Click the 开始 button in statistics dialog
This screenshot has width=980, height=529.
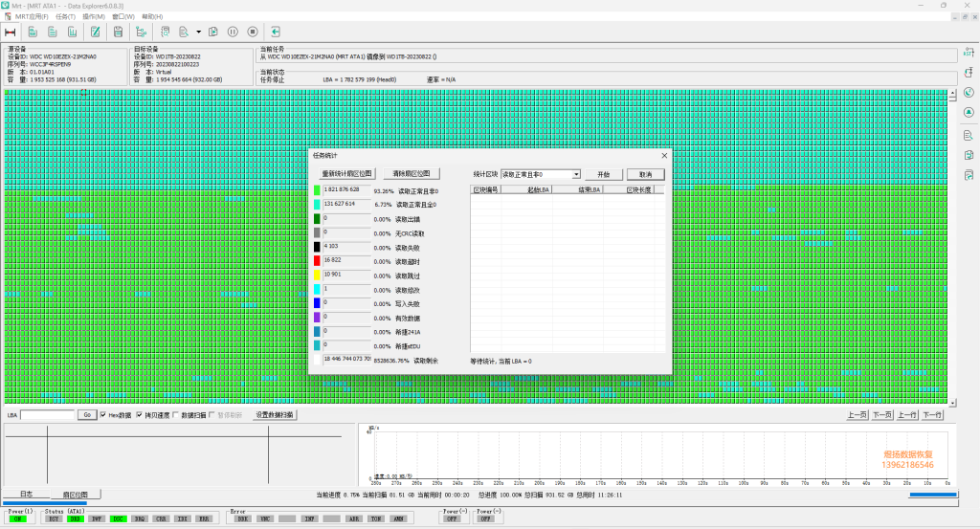click(x=603, y=174)
